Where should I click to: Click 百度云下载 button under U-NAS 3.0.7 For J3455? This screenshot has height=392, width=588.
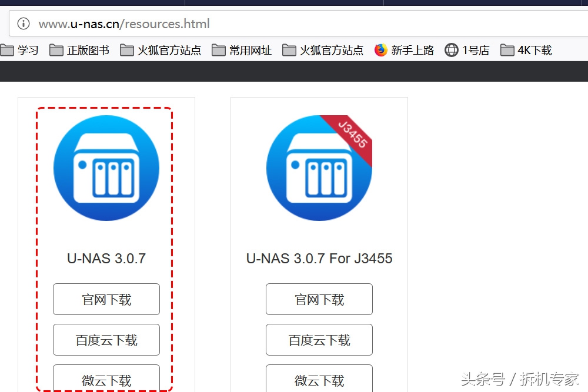[x=319, y=340]
